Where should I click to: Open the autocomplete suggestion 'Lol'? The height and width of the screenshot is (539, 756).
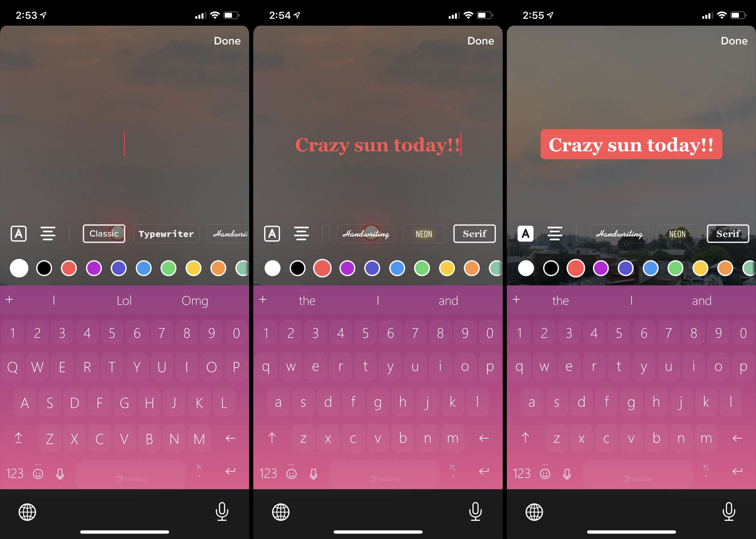click(124, 300)
